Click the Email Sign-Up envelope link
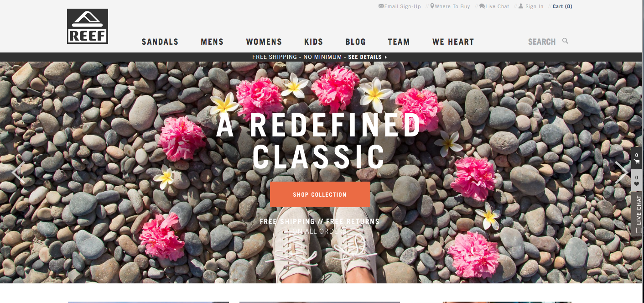This screenshot has height=303, width=644. tap(400, 6)
